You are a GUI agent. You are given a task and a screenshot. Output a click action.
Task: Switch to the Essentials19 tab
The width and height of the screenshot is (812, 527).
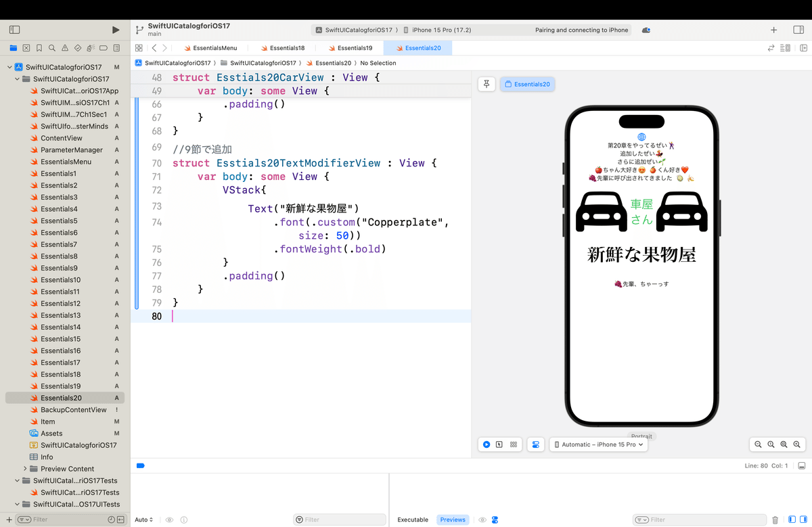tap(350, 48)
